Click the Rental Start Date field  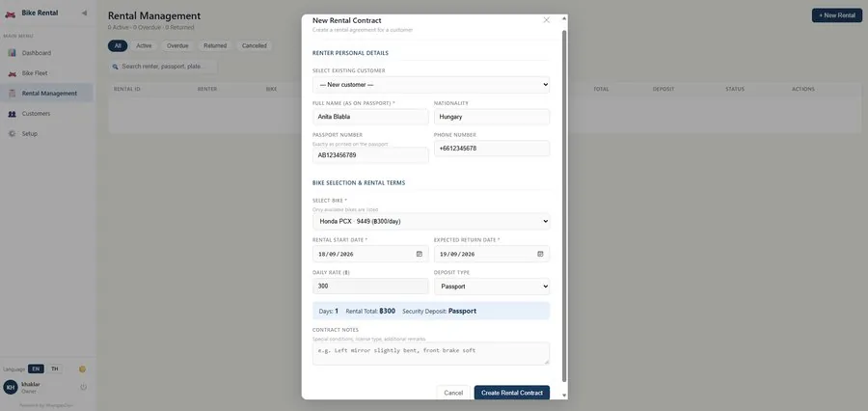coord(370,254)
